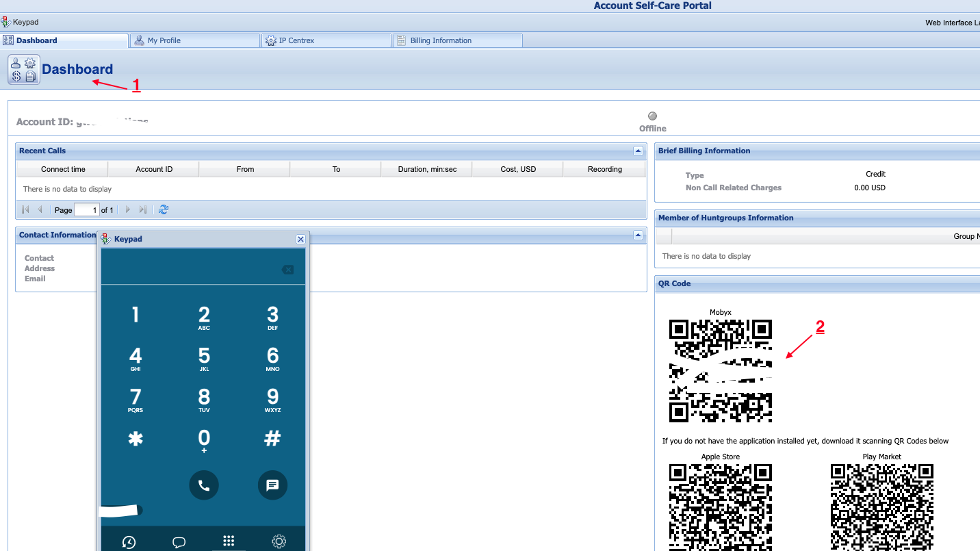
Task: Dial digit 6 MNO on the keypad
Action: pyautogui.click(x=272, y=359)
